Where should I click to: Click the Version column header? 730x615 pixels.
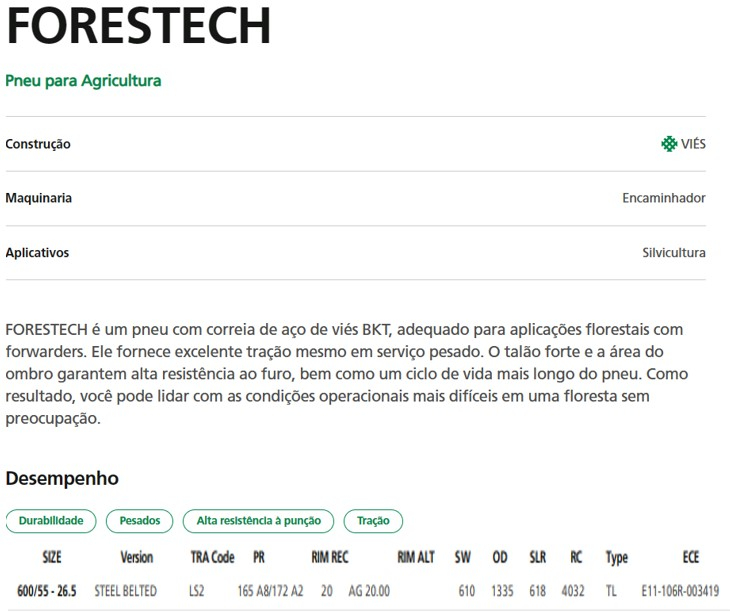point(136,557)
